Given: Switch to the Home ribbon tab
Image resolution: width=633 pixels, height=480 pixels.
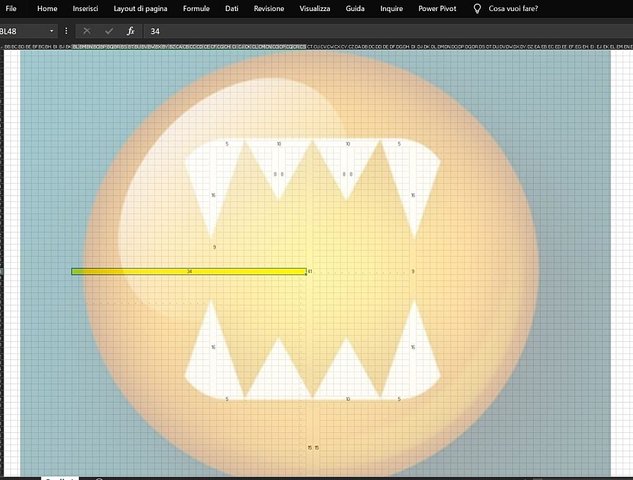Looking at the screenshot, I should pyautogui.click(x=47, y=8).
